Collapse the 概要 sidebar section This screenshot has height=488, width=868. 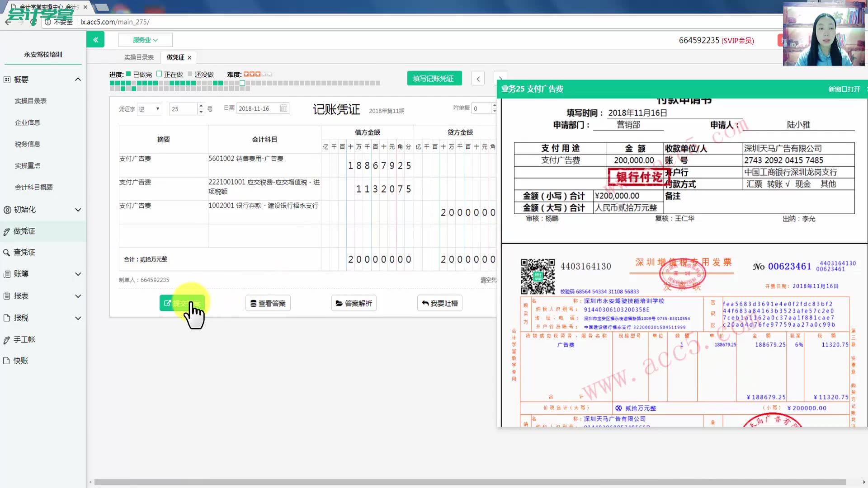click(x=78, y=80)
